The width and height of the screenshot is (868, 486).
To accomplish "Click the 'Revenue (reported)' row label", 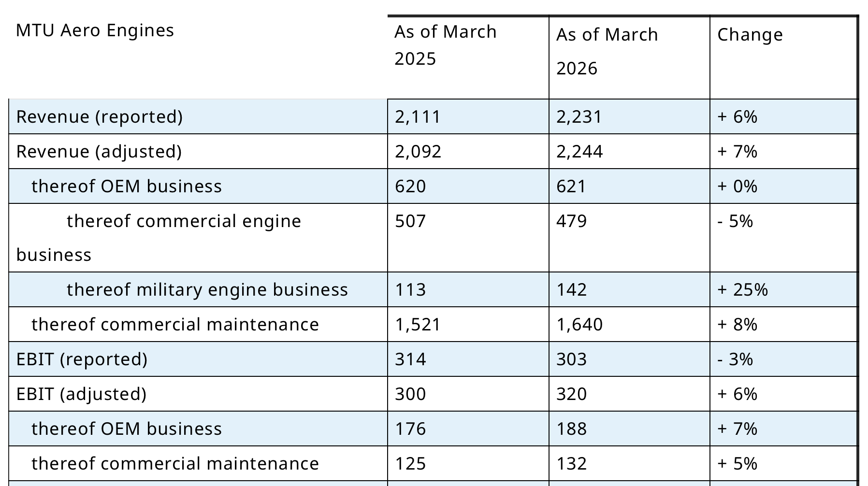I will tap(100, 117).
